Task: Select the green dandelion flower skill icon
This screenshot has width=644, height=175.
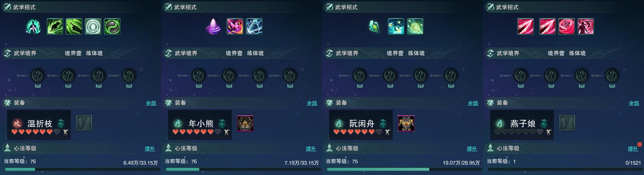Action: click(x=415, y=27)
